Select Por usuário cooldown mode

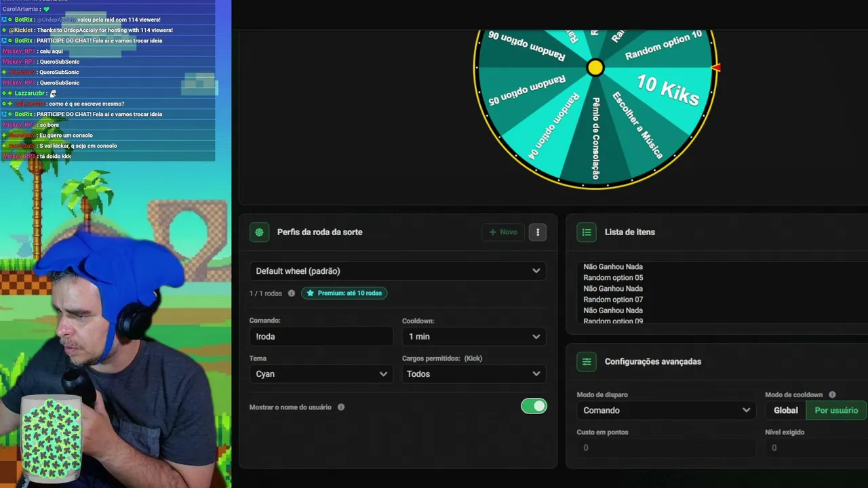[x=836, y=410]
